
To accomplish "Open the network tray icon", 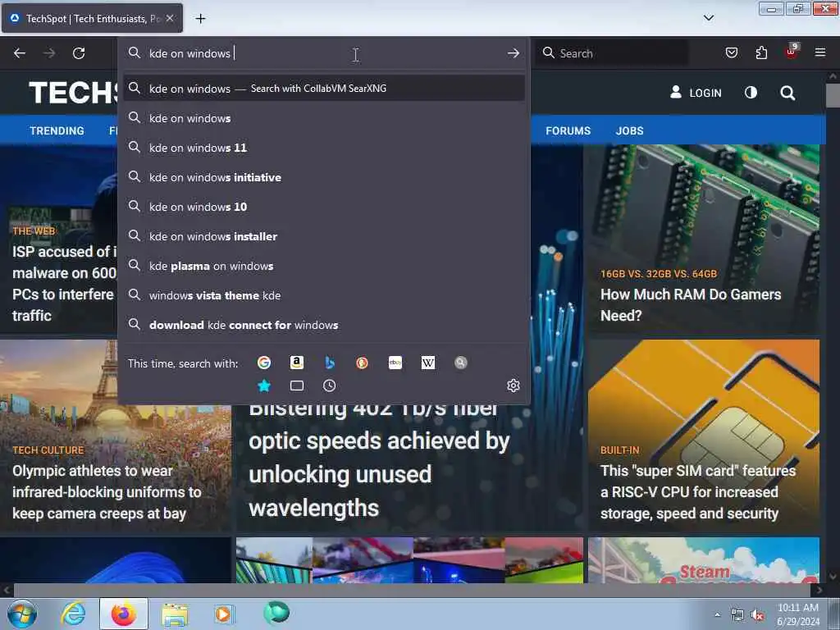I will [x=737, y=615].
